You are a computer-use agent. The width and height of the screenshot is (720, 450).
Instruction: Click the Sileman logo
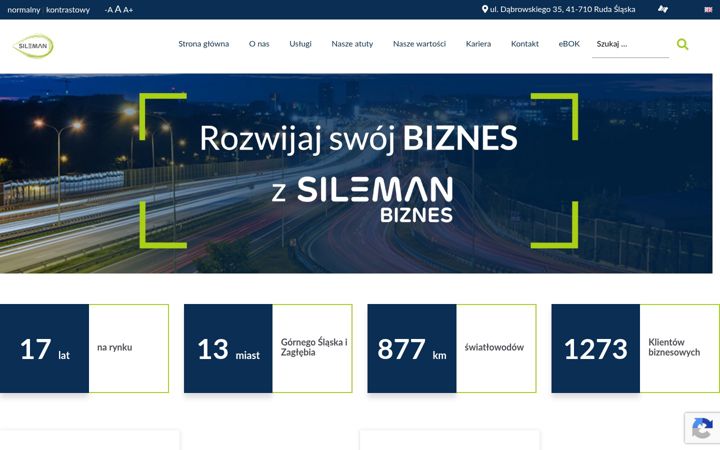33,45
